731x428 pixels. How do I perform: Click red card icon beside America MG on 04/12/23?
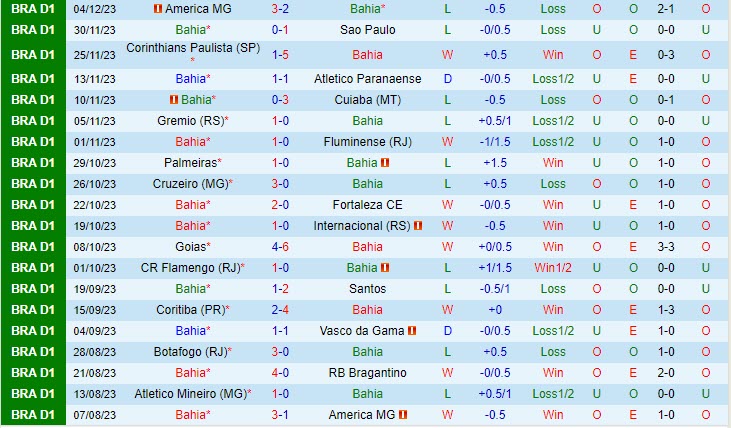157,9
